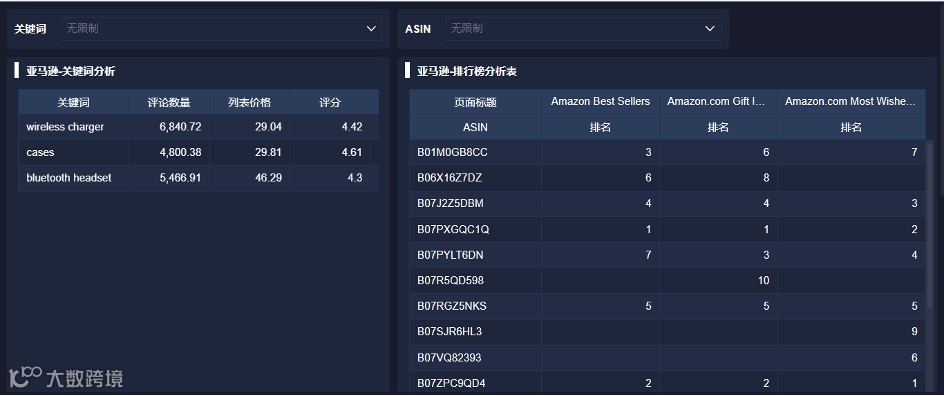Click list price 29.04
Viewport: 944px width, 396px height.
(269, 127)
